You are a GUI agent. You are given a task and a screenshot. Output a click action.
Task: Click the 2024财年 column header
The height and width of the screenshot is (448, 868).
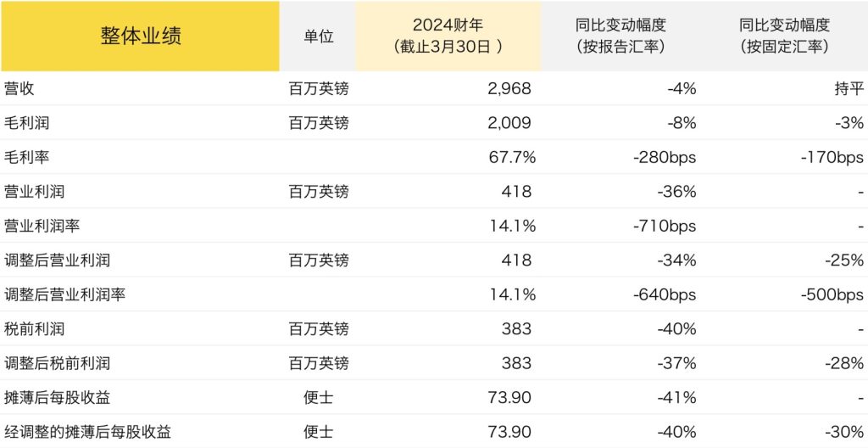448,36
